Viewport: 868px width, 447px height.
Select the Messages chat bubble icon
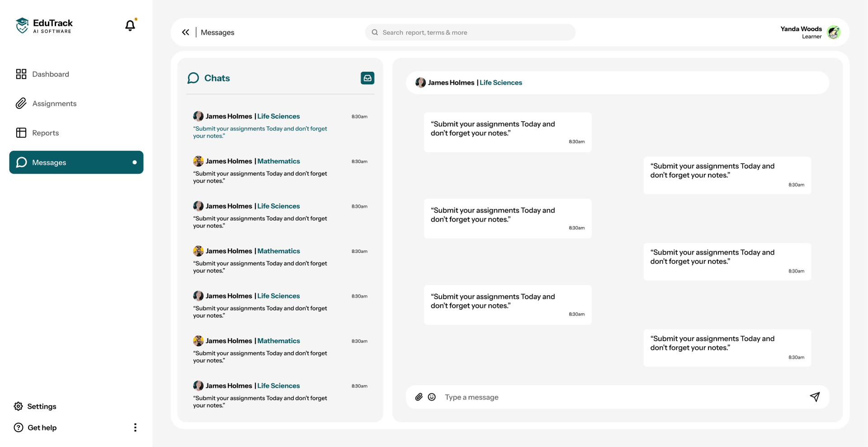(x=21, y=162)
